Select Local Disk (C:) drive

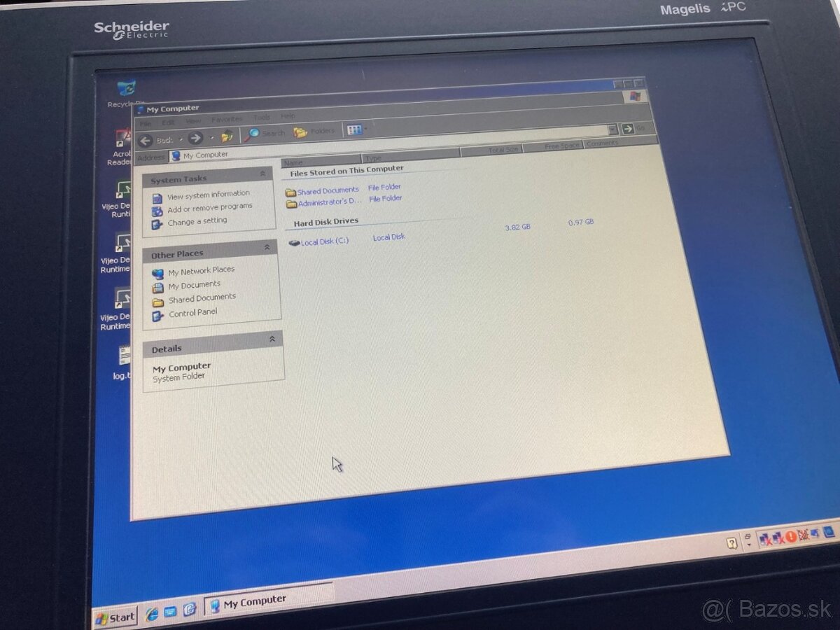tap(319, 241)
